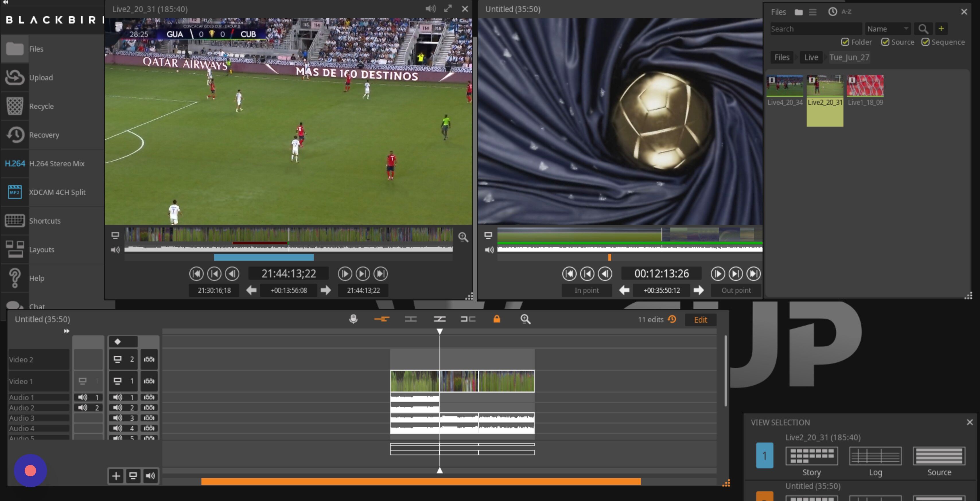Set an In point in the sequence player
The width and height of the screenshot is (980, 501).
586,290
